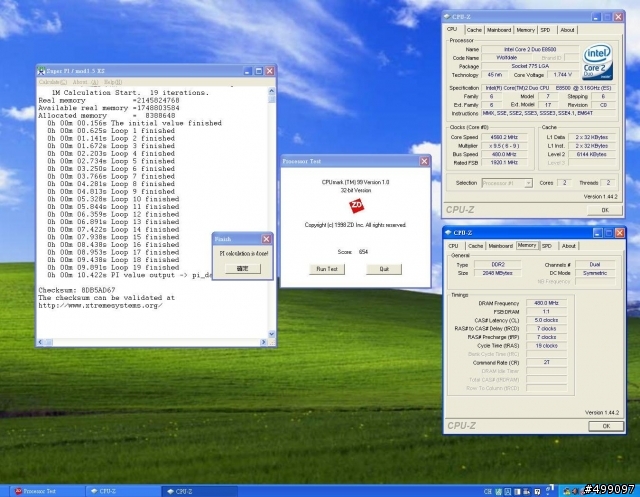Click the Score 654 text
The width and height of the screenshot is (640, 497).
click(x=353, y=252)
